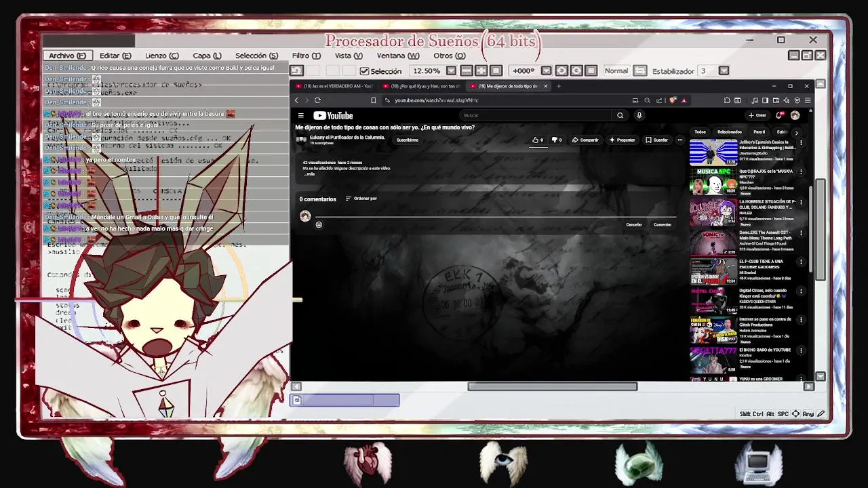Click the winged heart icon in bottom dock
The width and height of the screenshot is (868, 488).
368,462
